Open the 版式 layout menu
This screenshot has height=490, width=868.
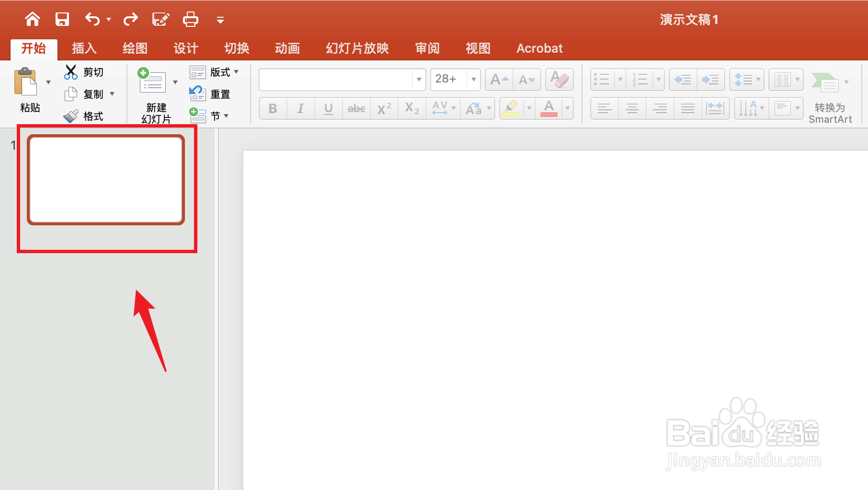214,72
